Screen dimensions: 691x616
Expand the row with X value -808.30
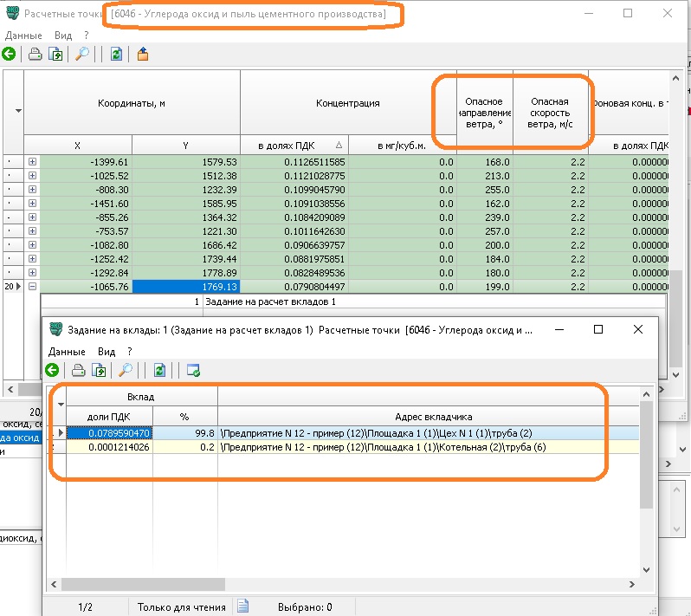click(33, 189)
